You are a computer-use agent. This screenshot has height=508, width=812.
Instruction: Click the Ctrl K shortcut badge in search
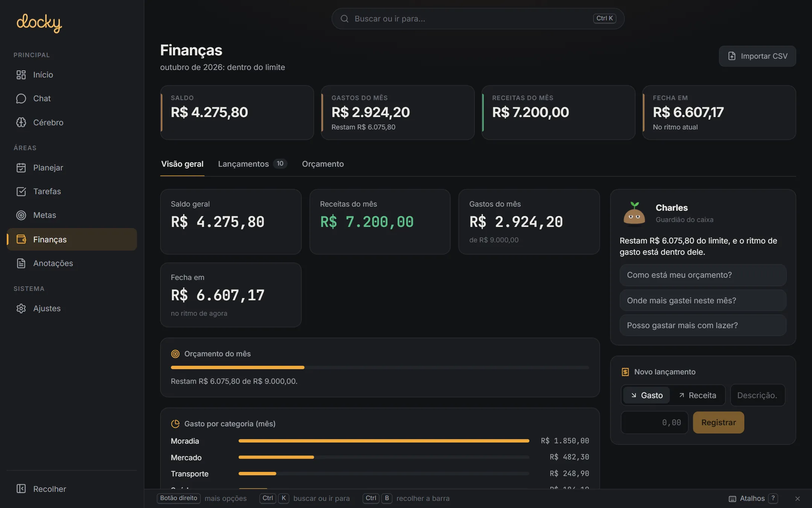tap(604, 18)
